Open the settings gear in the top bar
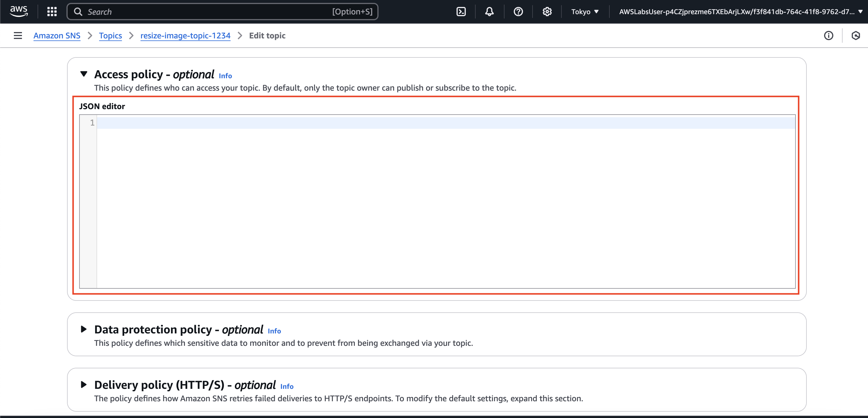This screenshot has height=418, width=868. pyautogui.click(x=547, y=12)
